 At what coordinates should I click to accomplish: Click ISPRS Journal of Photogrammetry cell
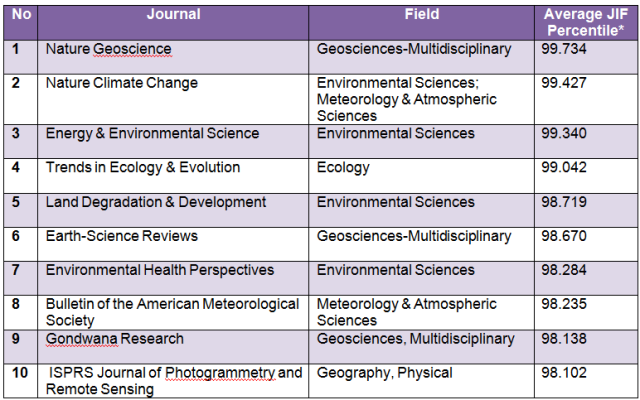[174, 381]
